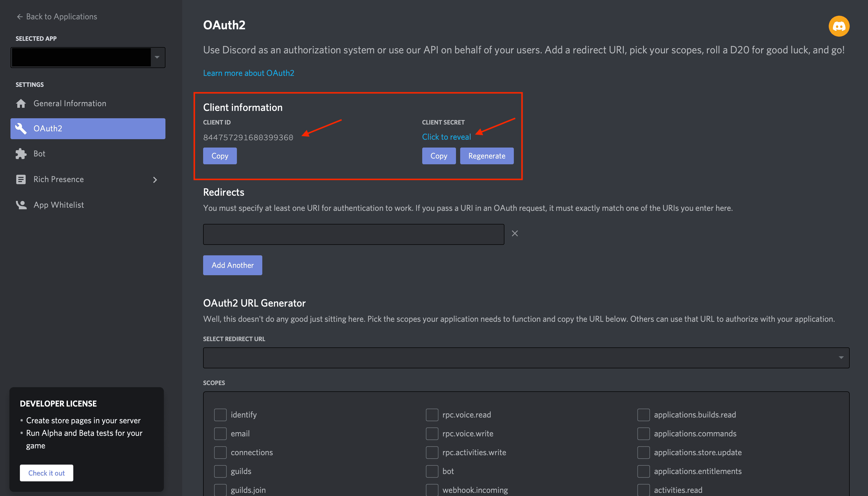Tick the webhook.incoming scope
The width and height of the screenshot is (868, 496).
[432, 490]
